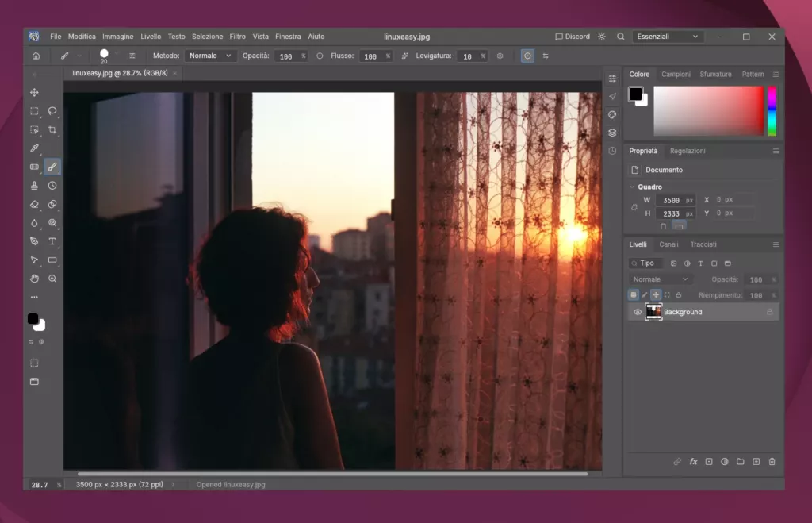
Task: Toggle the highlighted pressure size button
Action: (x=527, y=56)
